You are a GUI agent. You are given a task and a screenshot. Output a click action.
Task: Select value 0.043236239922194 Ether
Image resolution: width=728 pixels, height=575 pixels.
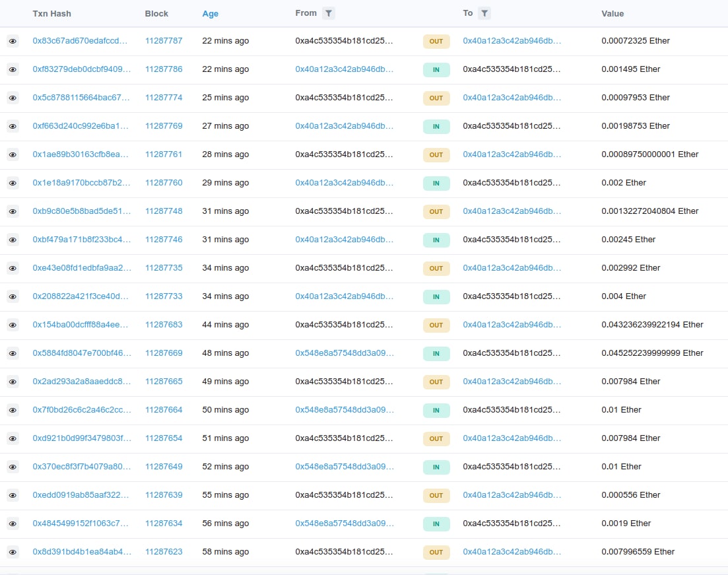pyautogui.click(x=652, y=325)
